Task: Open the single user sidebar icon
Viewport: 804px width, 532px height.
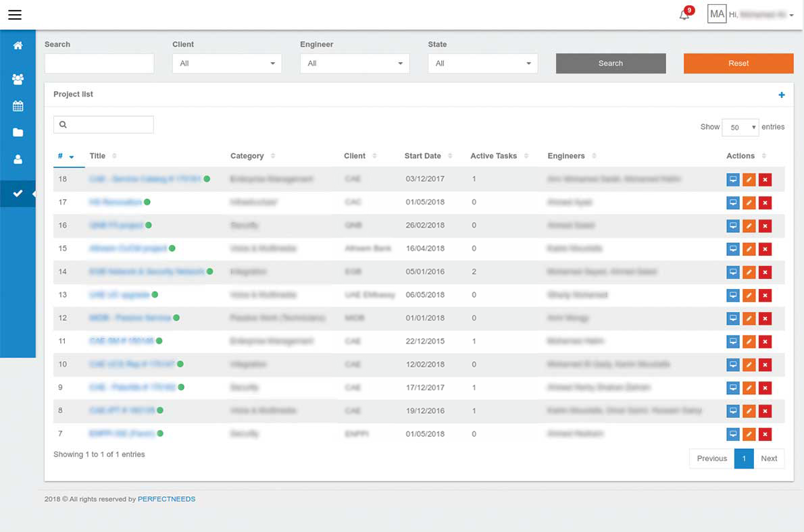Action: coord(18,159)
